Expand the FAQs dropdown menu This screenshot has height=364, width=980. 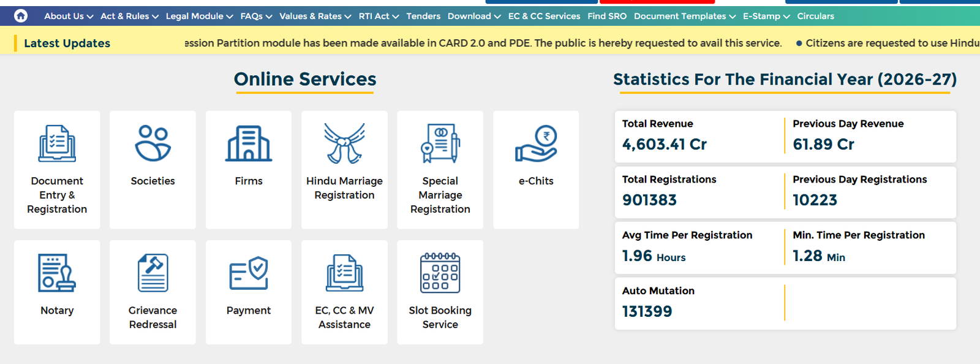(256, 16)
